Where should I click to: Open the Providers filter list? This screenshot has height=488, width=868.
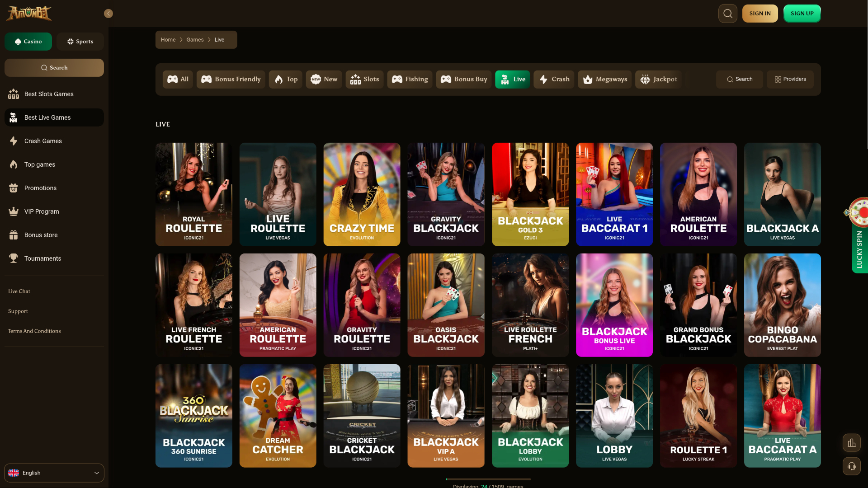pos(790,80)
